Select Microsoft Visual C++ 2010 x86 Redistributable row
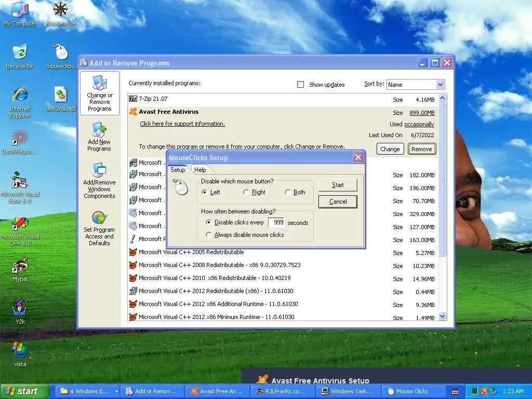Image resolution: width=532 pixels, height=399 pixels. [x=283, y=278]
